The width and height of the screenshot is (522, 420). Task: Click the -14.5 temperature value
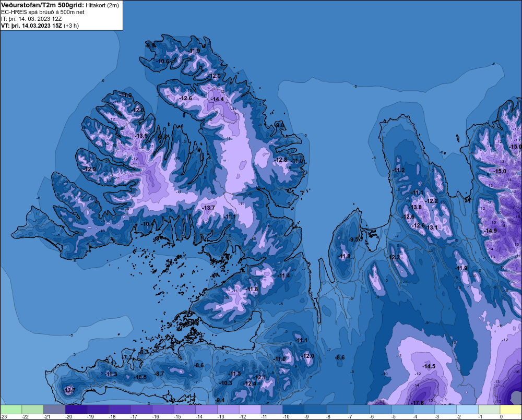(x=429, y=366)
